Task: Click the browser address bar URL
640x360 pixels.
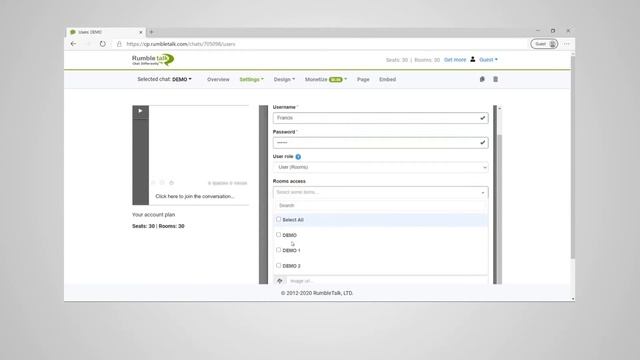Action: 181,44
